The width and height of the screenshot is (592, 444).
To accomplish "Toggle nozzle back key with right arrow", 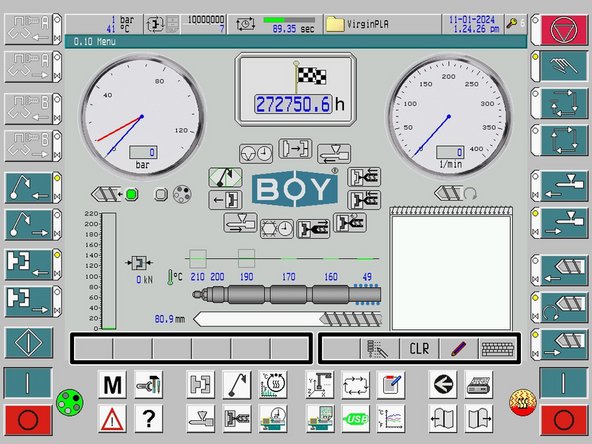I will coord(564,223).
